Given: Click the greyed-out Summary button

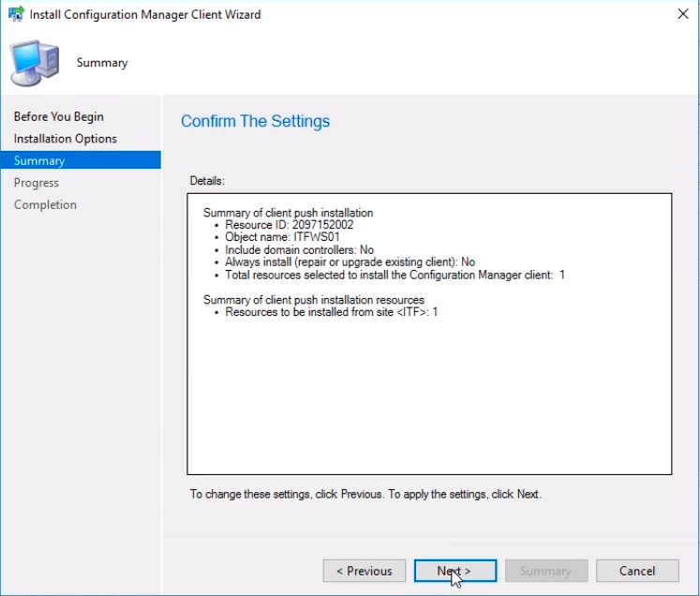Looking at the screenshot, I should click(x=546, y=571).
